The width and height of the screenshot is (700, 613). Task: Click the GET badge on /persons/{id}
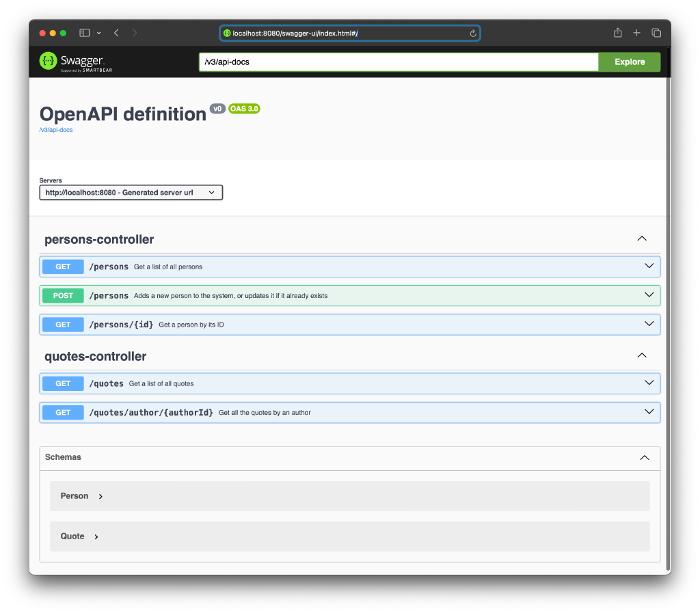[x=62, y=324]
